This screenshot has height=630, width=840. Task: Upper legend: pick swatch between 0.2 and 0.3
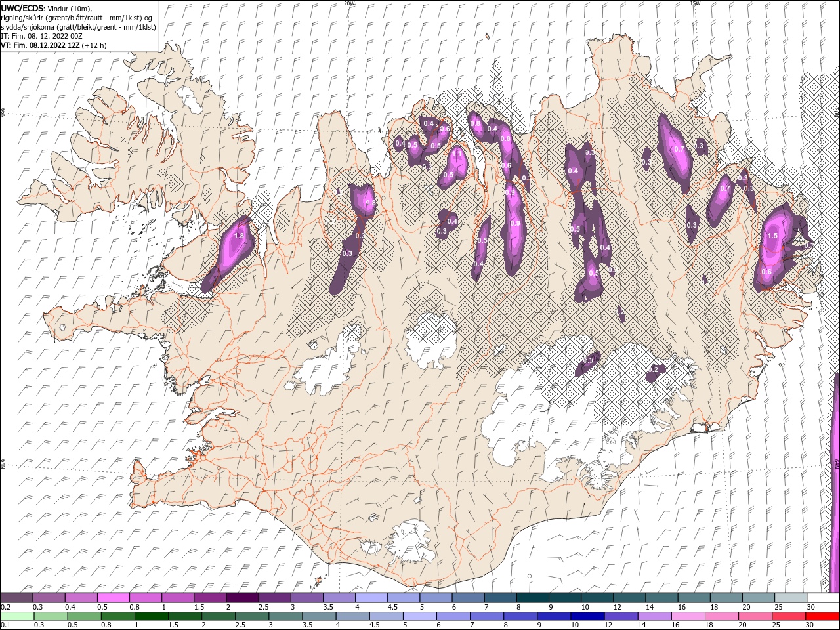pyautogui.click(x=16, y=598)
